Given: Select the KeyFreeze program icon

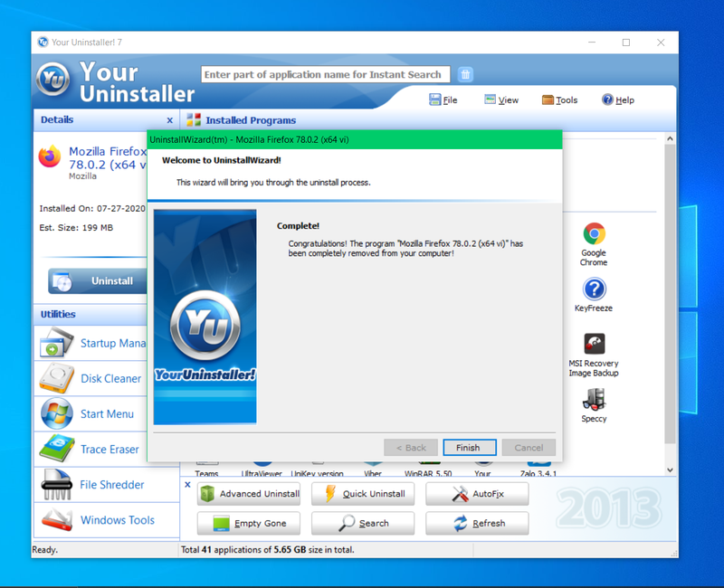Looking at the screenshot, I should [x=594, y=289].
